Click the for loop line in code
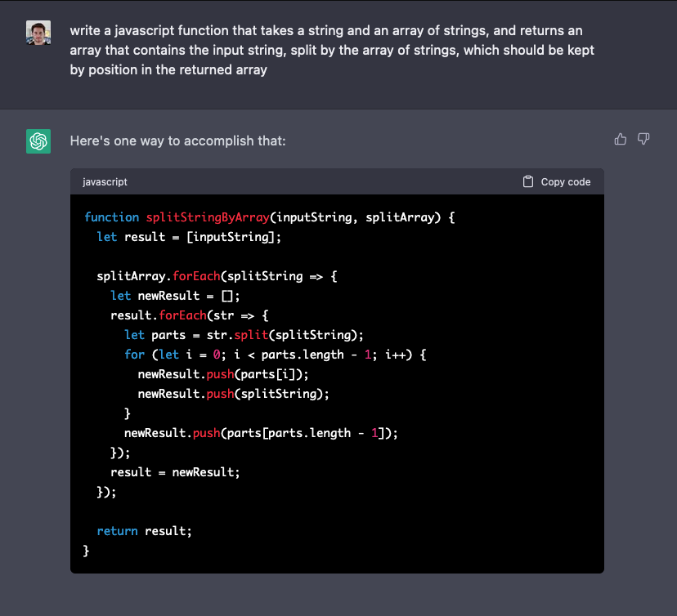Screen dimensions: 677x616 [276, 355]
